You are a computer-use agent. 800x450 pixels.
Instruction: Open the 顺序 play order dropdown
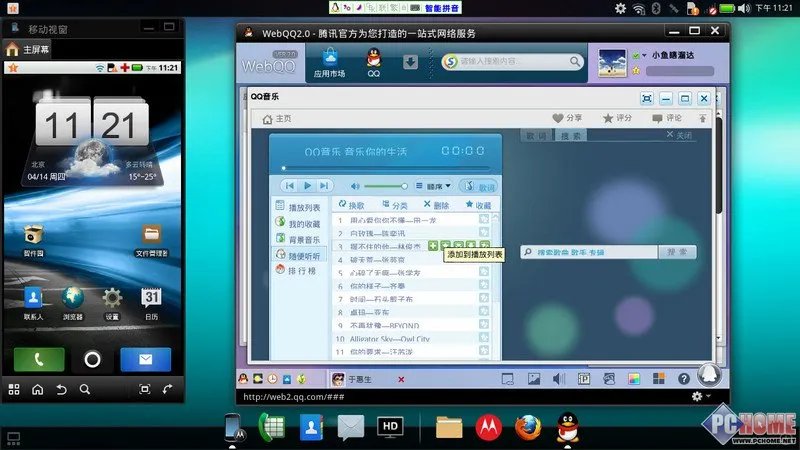click(x=434, y=186)
